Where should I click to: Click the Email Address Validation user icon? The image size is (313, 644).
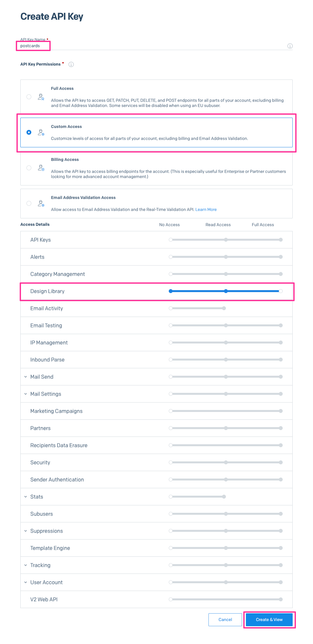[x=41, y=203]
